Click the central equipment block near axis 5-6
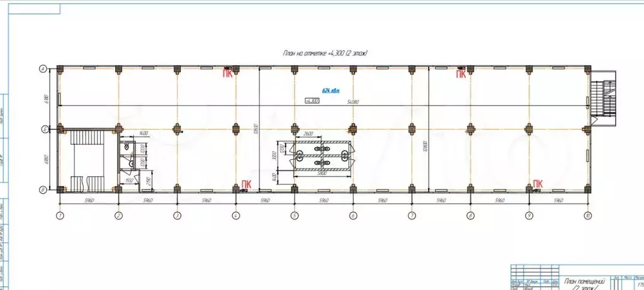The width and height of the screenshot is (644, 290). tap(322, 156)
